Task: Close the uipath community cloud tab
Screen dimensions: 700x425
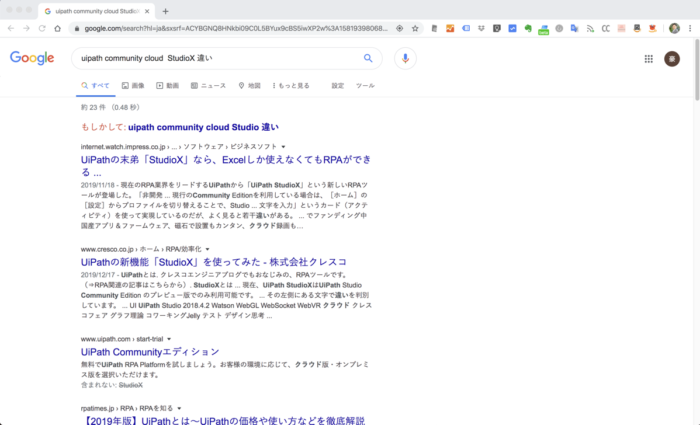Action: [147, 11]
